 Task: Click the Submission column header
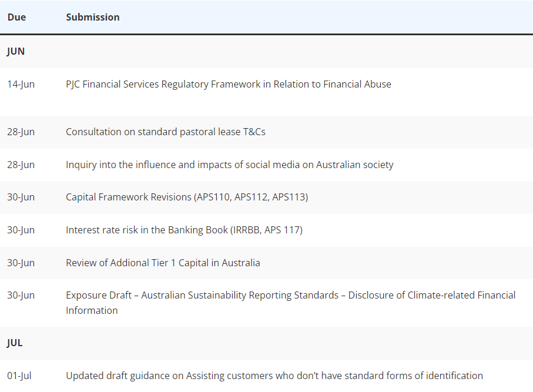coord(93,18)
